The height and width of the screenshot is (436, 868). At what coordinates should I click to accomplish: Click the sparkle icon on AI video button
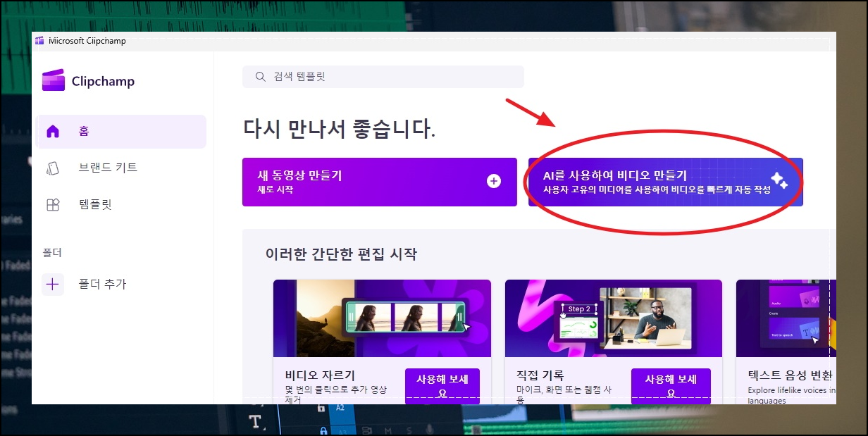click(x=779, y=182)
